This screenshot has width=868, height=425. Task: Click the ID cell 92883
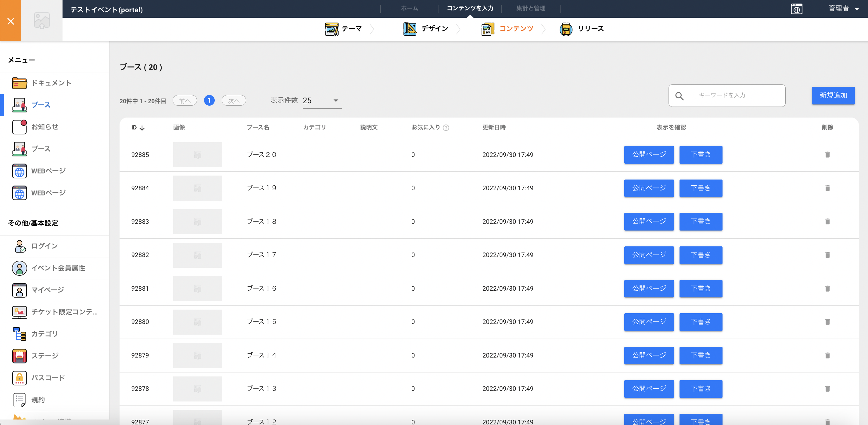(x=140, y=222)
